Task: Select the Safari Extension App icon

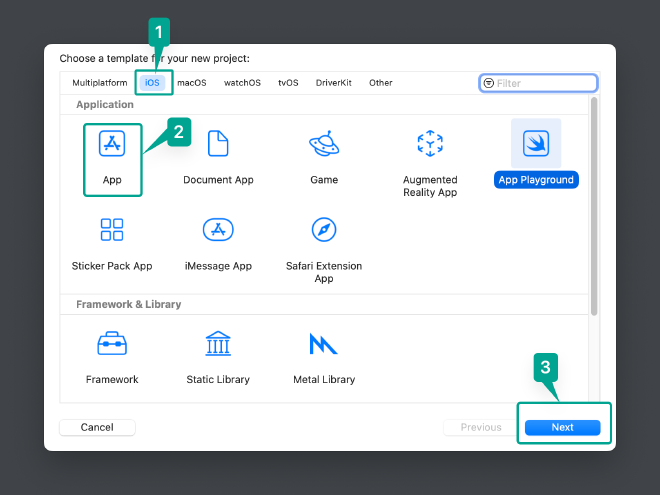Action: pyautogui.click(x=324, y=229)
